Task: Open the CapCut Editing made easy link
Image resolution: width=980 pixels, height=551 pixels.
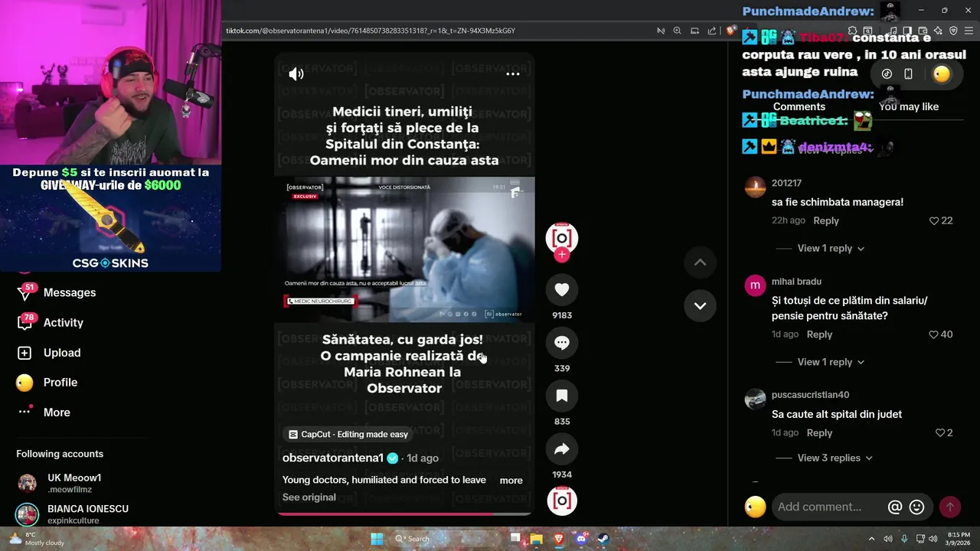Action: click(x=348, y=434)
